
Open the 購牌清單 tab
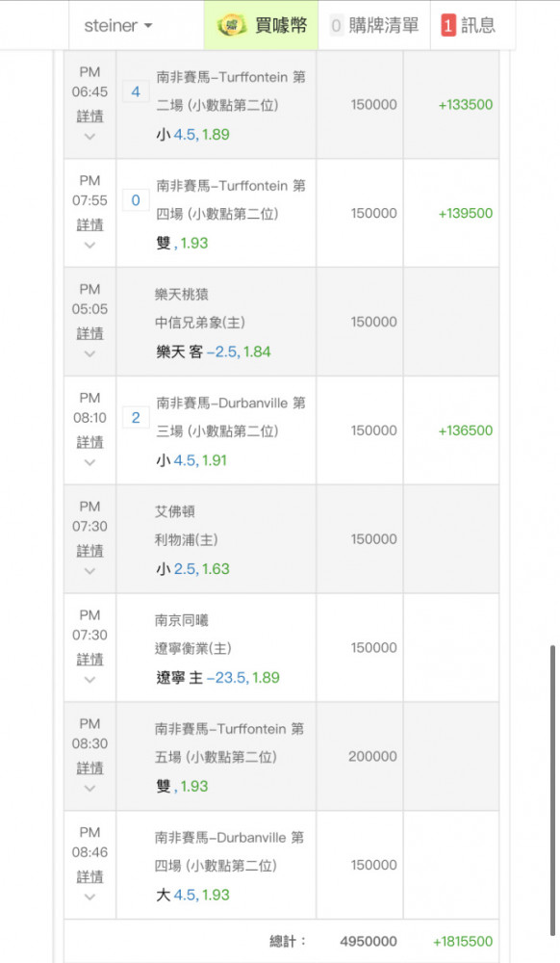(374, 25)
